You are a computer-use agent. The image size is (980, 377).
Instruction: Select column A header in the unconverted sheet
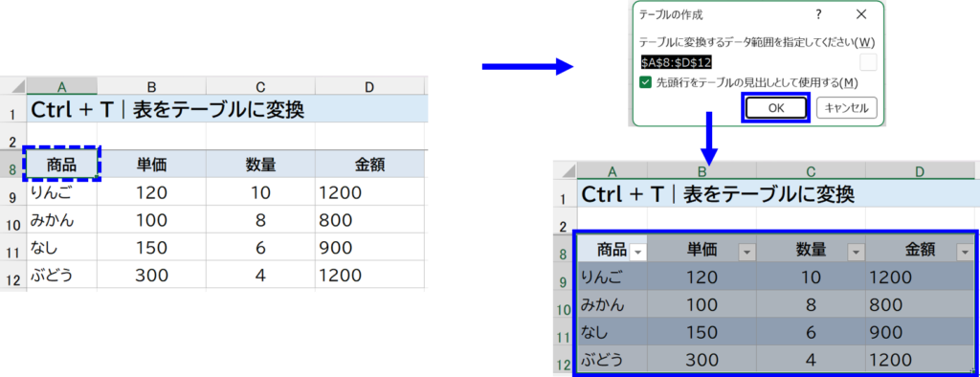(62, 86)
